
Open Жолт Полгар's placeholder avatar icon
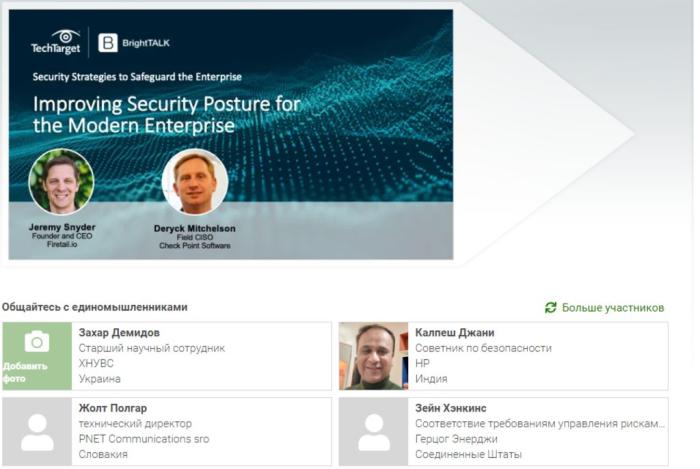click(37, 432)
